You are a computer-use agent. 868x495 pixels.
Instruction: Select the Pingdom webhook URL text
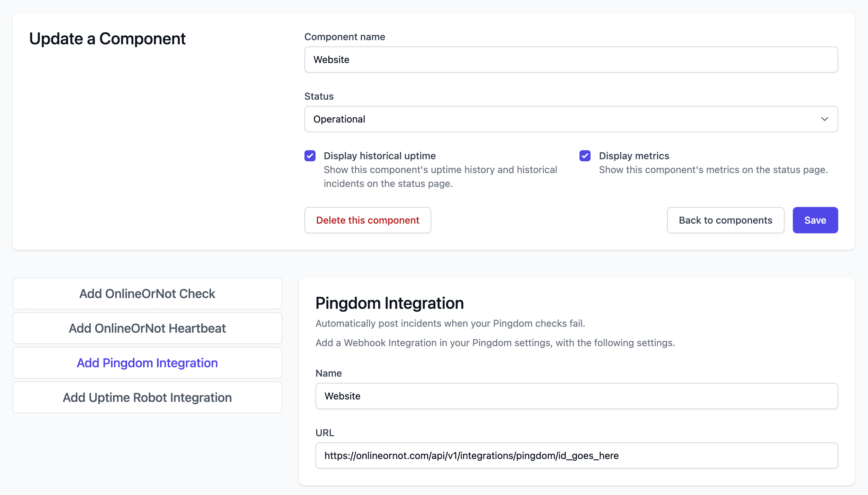click(471, 455)
